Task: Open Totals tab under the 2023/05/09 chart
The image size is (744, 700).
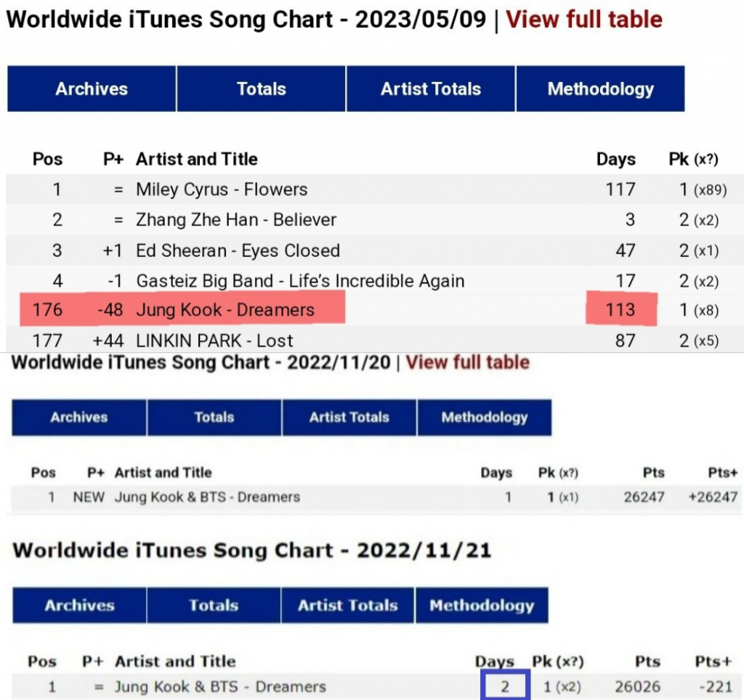Action: click(x=262, y=89)
